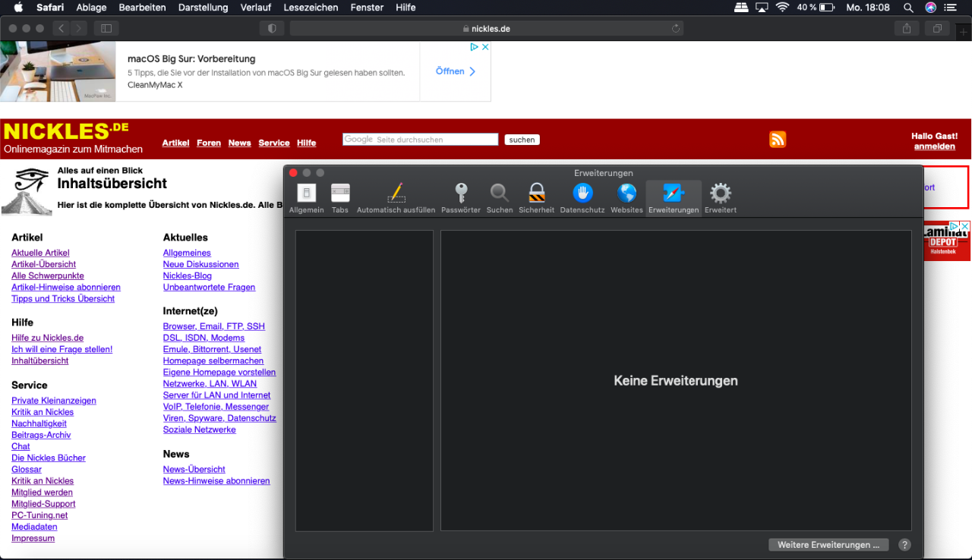Go back in Safari toolbar
972x560 pixels.
click(62, 28)
